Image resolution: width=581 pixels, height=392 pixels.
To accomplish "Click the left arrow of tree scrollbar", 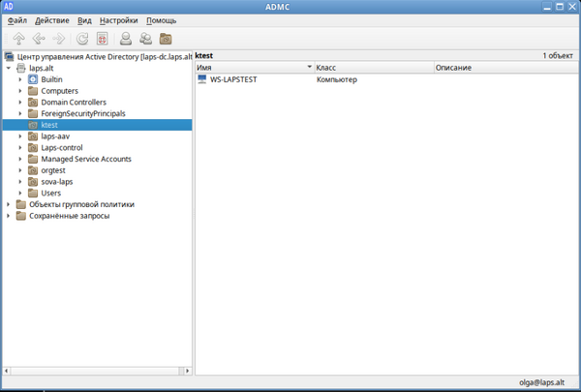I will [7, 371].
